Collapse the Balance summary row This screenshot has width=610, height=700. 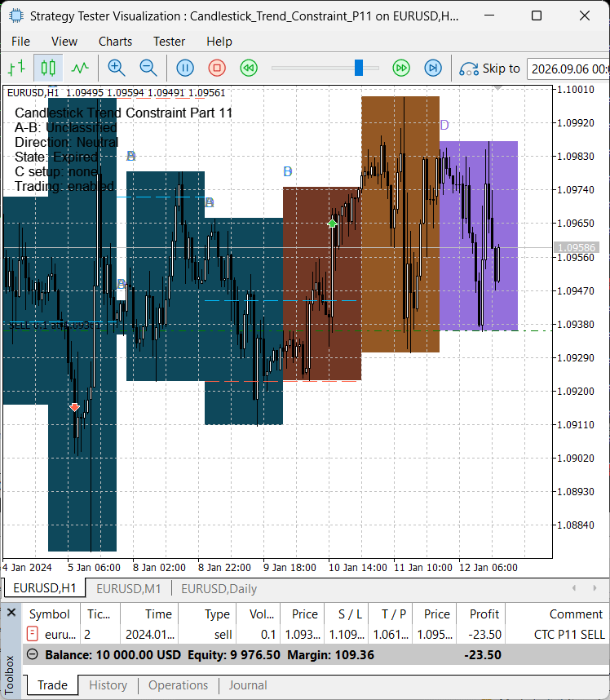pyautogui.click(x=32, y=654)
